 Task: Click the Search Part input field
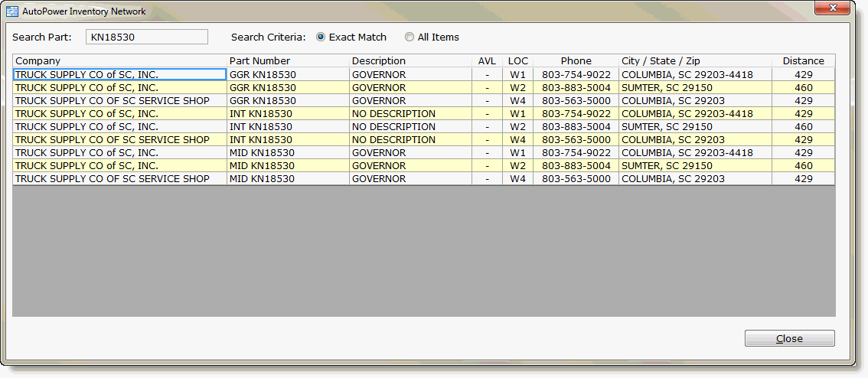tap(147, 37)
